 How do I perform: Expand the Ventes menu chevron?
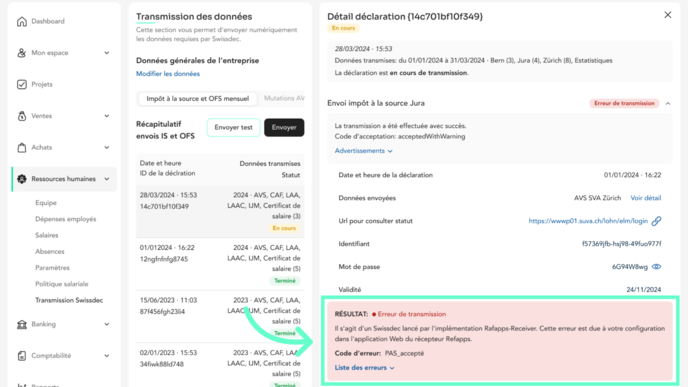107,116
